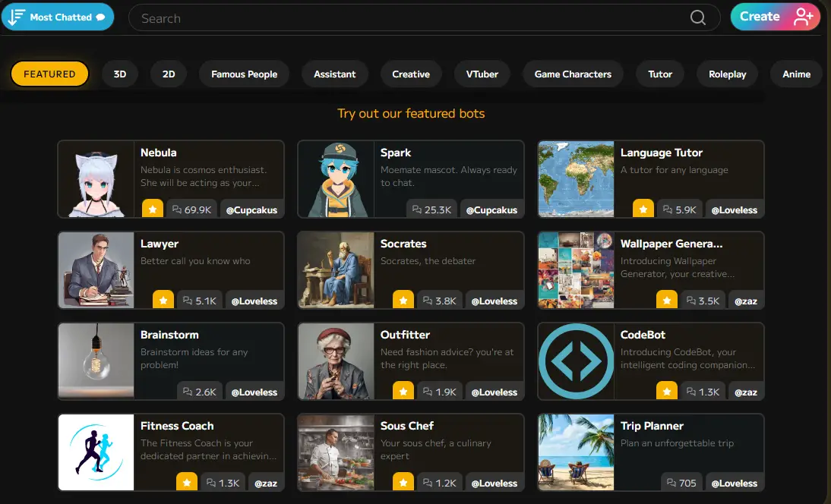Click the star badge on Fitness Coach card
This screenshot has width=831, height=504.
click(187, 483)
